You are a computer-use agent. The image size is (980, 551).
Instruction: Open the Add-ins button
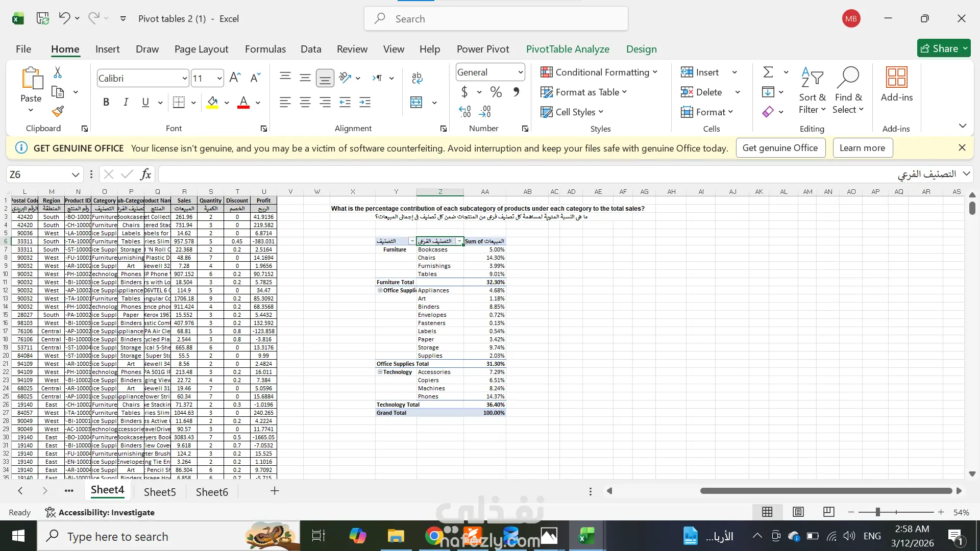pyautogui.click(x=896, y=84)
